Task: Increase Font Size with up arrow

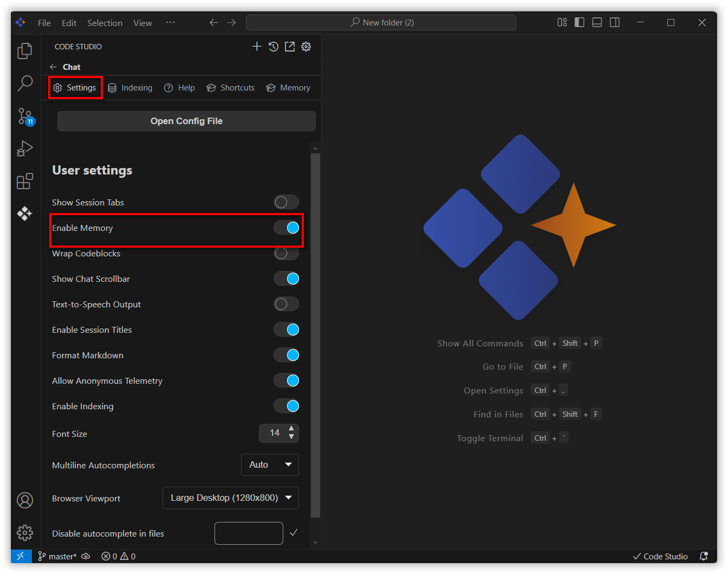Action: [291, 429]
